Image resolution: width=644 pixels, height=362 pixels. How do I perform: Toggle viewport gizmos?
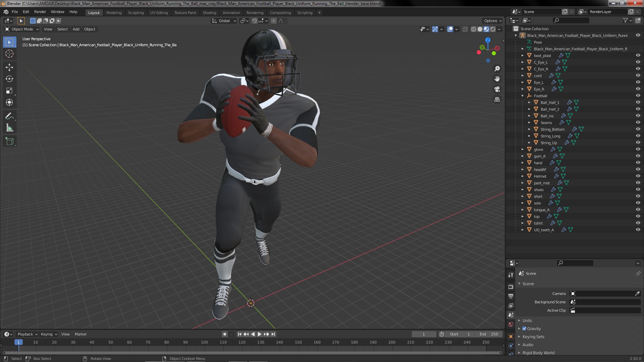[x=435, y=29]
